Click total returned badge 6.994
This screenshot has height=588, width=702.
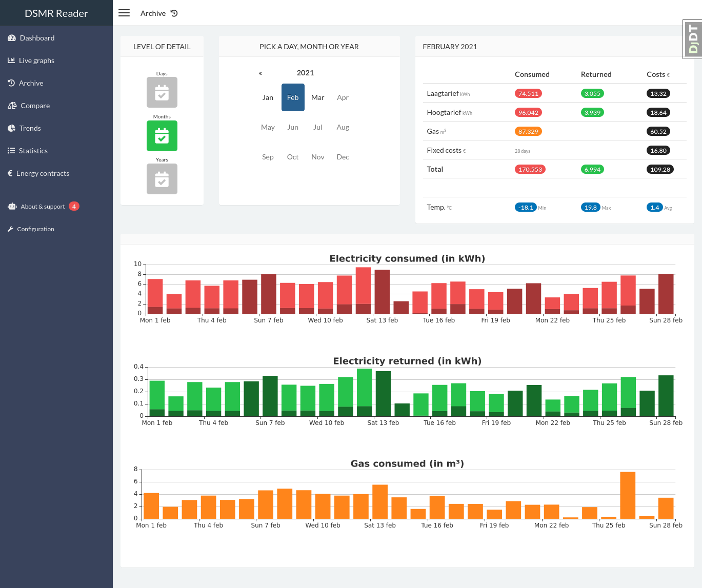tap(592, 169)
